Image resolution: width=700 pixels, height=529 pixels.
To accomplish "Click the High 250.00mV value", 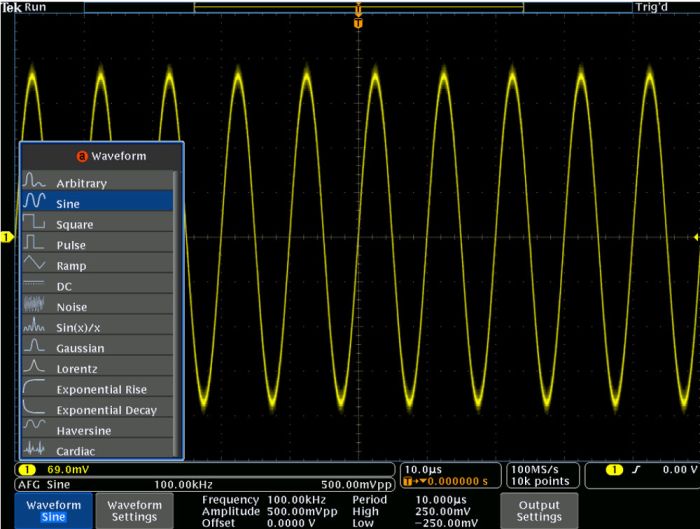I will tap(442, 512).
